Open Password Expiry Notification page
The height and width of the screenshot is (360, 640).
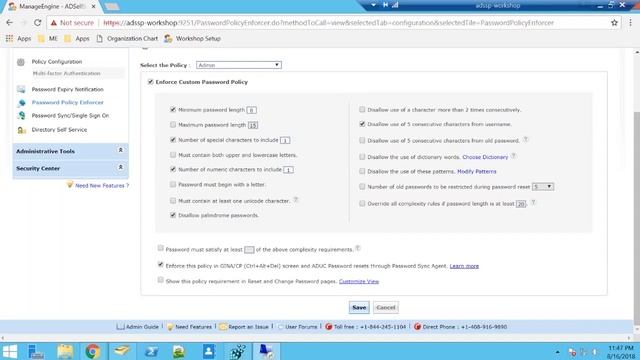point(67,89)
